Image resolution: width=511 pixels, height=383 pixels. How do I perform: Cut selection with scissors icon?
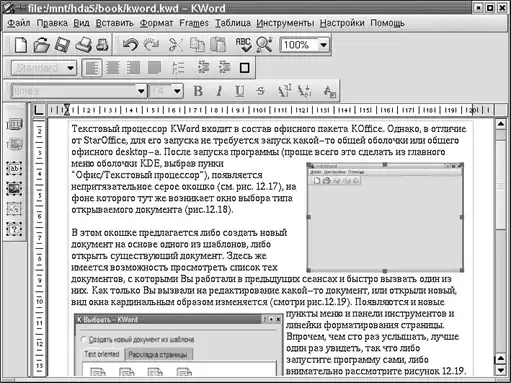176,45
